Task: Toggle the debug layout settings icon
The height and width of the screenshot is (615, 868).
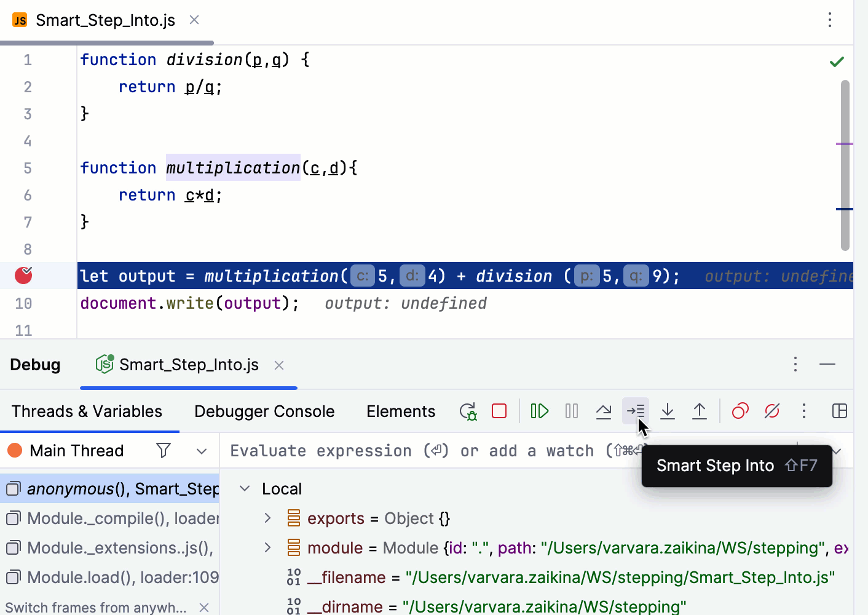Action: coord(839,411)
